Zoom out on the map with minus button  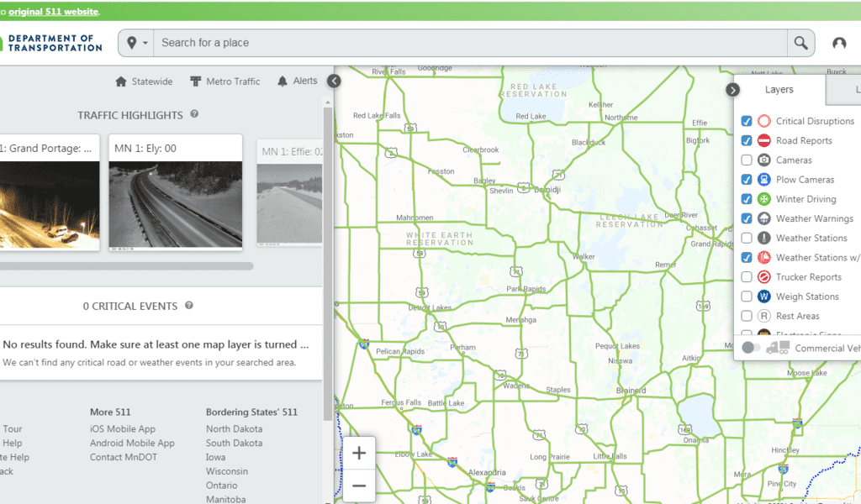coord(359,486)
